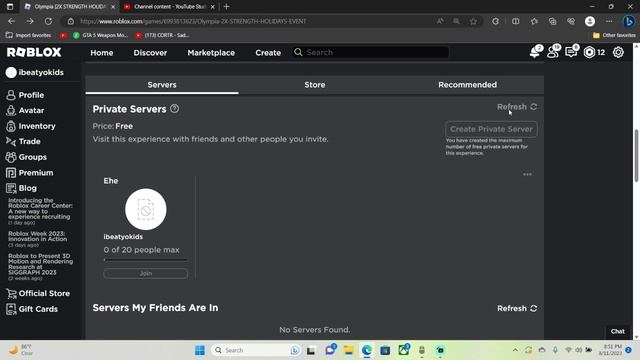Open a new browser tab

(x=227, y=7)
